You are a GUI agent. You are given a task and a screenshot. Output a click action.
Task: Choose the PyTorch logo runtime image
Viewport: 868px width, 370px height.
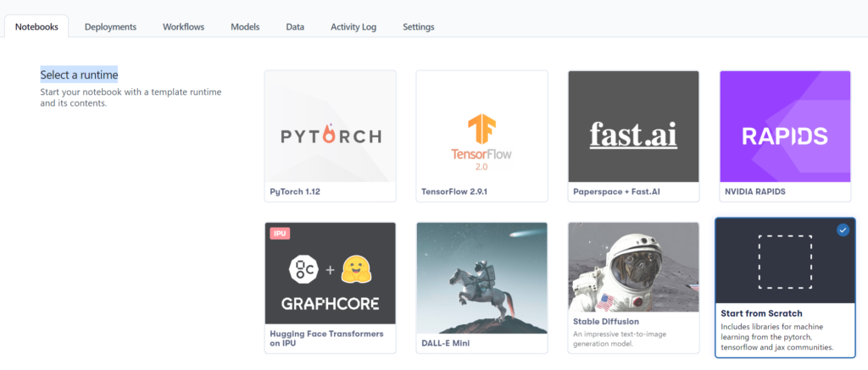[x=331, y=127]
